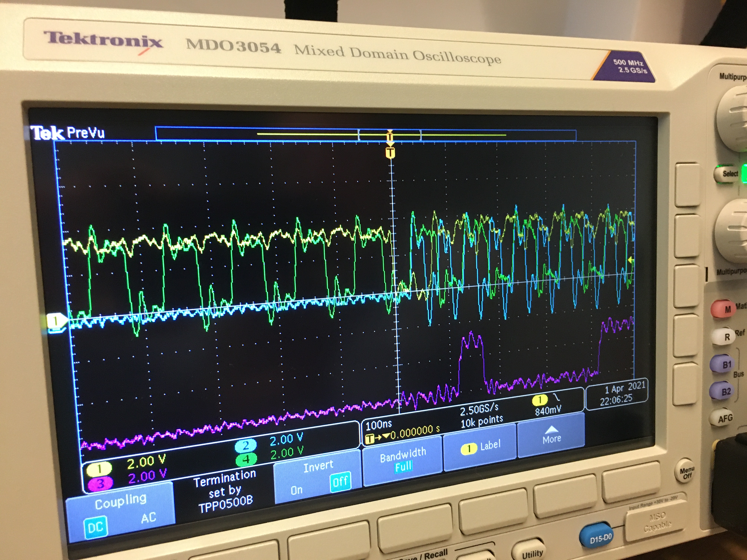
Task: Click the 0.000000 s trigger delay readout
Action: pos(415,432)
